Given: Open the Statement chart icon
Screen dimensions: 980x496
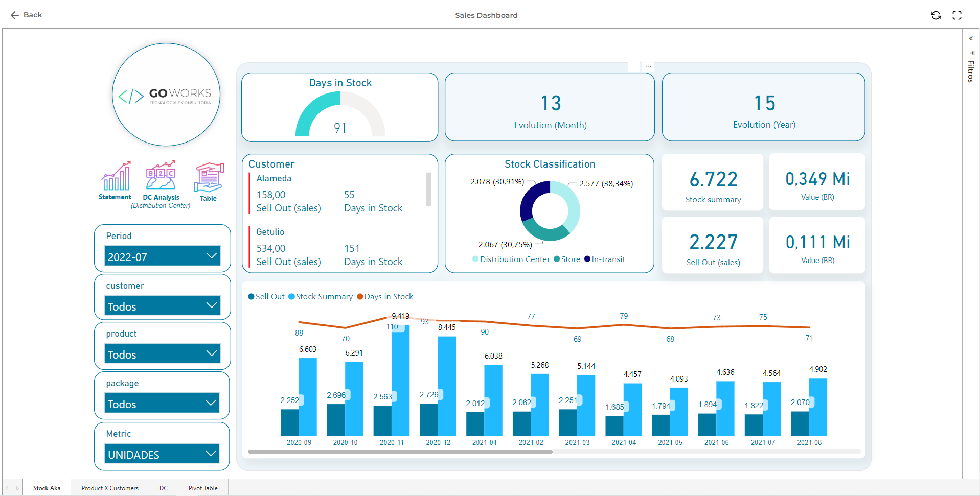Looking at the screenshot, I should (x=116, y=176).
